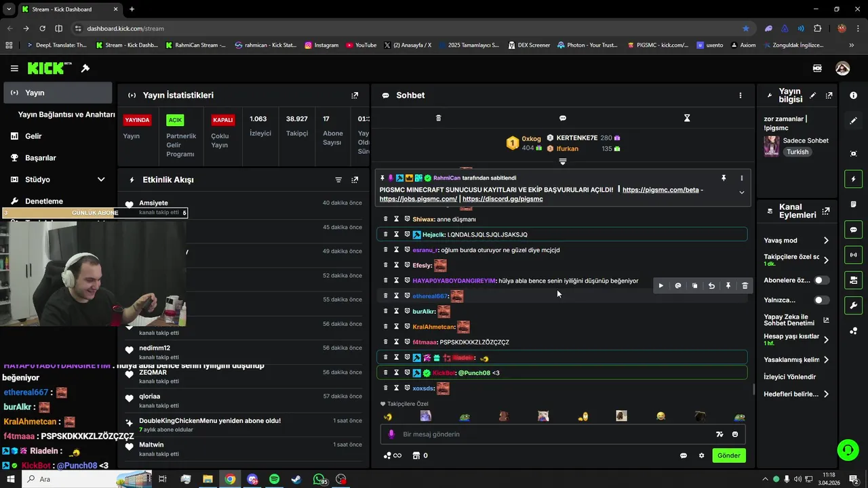Open the profile avatar at top right
The width and height of the screenshot is (868, 488).
pyautogui.click(x=842, y=68)
